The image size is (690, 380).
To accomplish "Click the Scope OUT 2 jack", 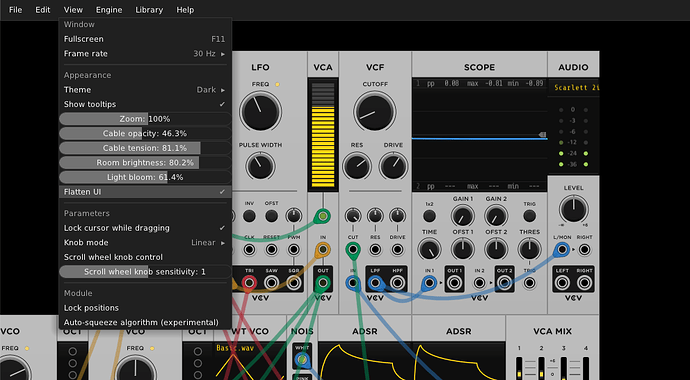I will (x=504, y=283).
